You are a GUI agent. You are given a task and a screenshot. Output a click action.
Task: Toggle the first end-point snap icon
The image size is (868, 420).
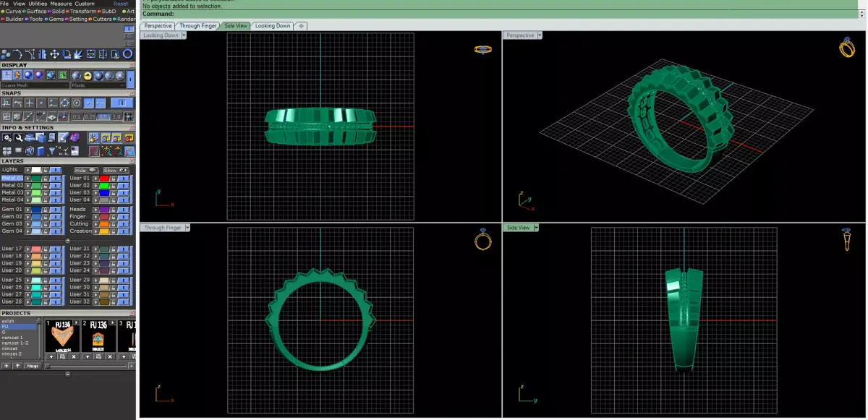[x=6, y=103]
